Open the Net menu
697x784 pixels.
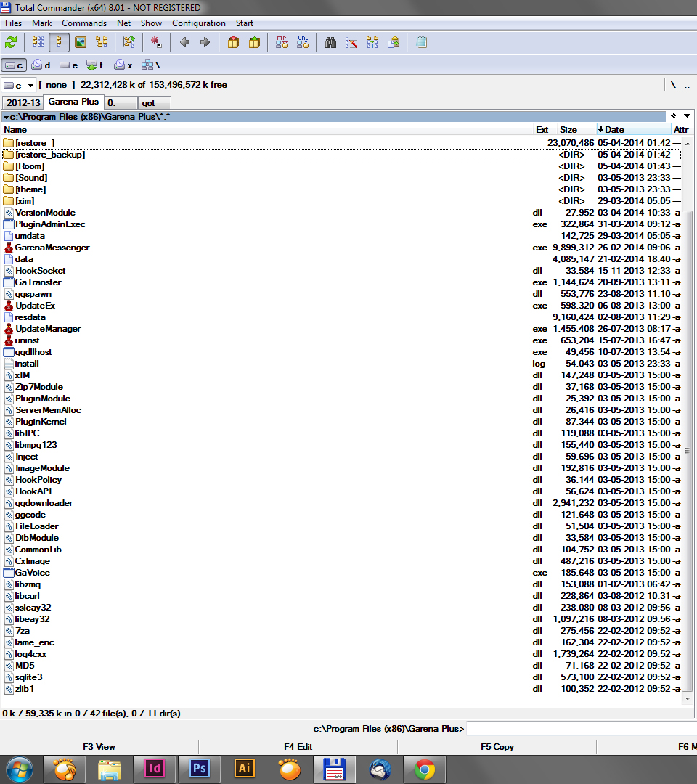[124, 23]
